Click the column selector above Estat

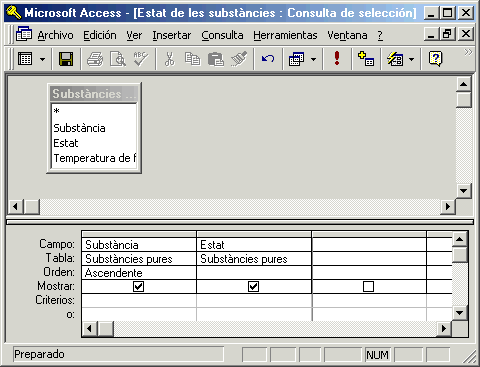point(254,234)
